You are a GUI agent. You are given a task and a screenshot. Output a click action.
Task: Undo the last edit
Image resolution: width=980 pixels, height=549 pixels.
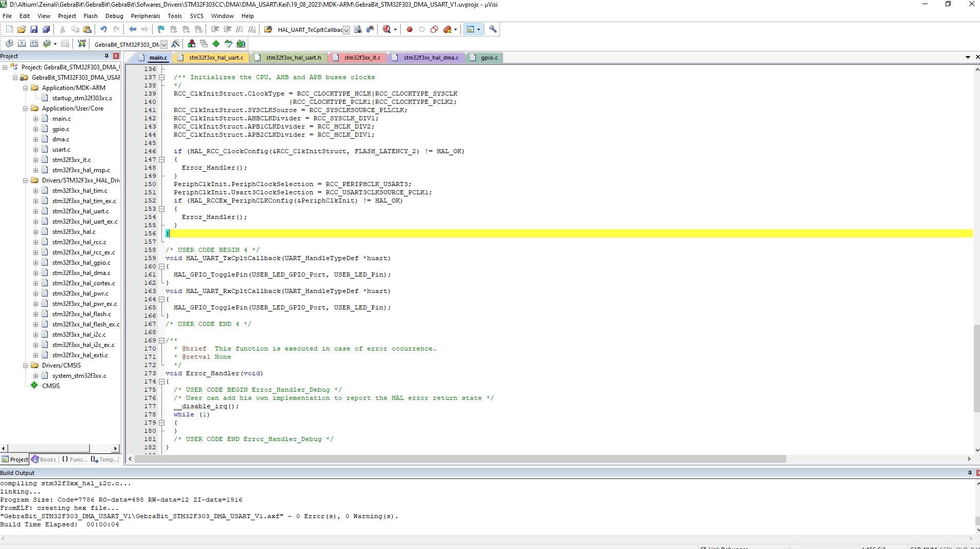pos(104,29)
